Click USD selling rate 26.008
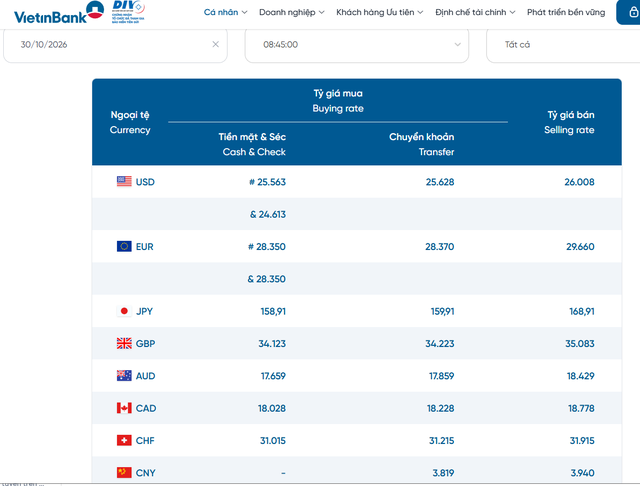Screen dimensions: 640x486 coord(579,182)
